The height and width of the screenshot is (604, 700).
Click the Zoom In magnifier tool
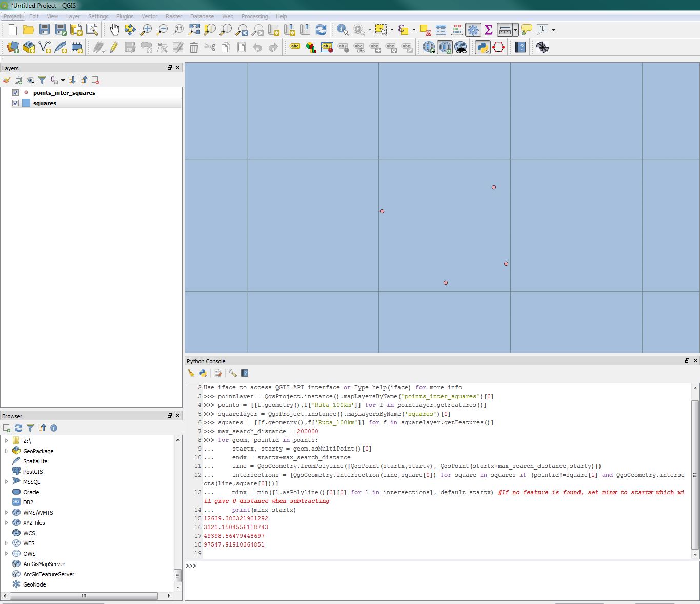tap(146, 29)
